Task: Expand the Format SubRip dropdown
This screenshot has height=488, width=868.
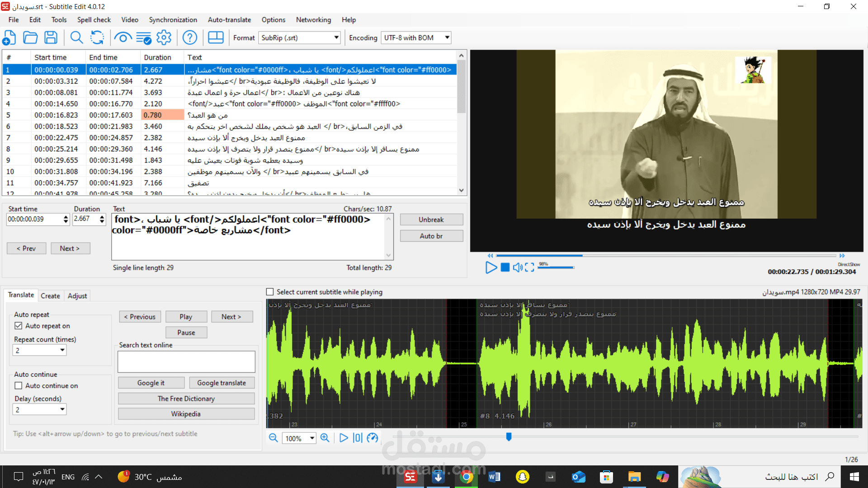Action: coord(336,38)
